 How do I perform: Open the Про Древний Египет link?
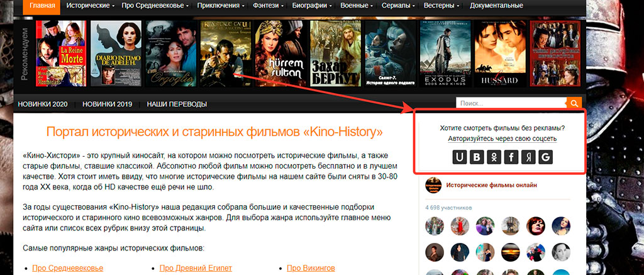click(196, 269)
